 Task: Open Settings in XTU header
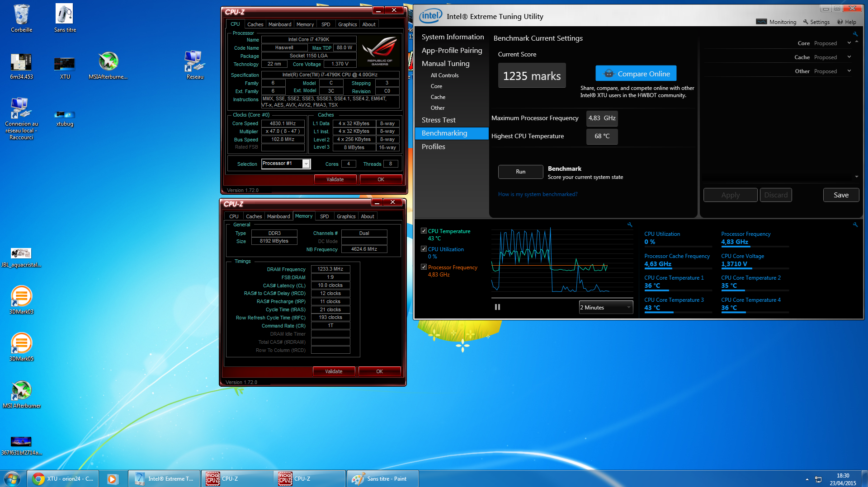tap(816, 22)
